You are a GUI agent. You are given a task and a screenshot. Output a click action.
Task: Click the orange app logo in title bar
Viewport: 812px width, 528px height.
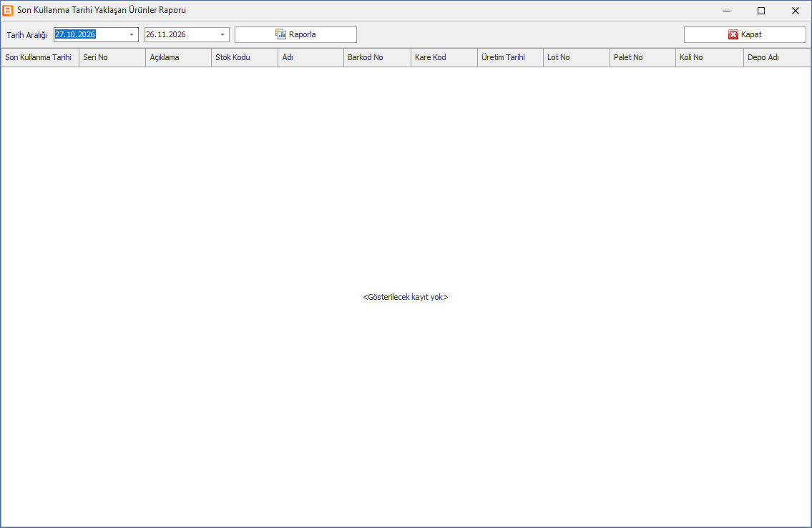8,10
